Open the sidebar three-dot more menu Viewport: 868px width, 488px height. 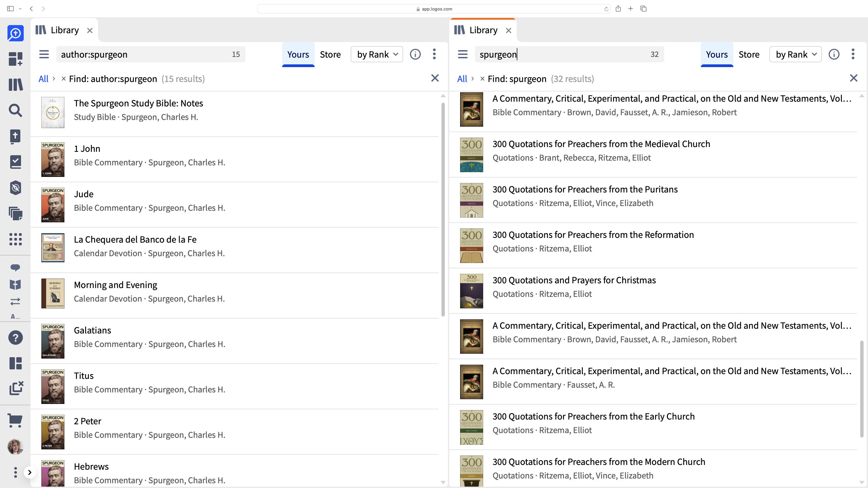click(15, 472)
